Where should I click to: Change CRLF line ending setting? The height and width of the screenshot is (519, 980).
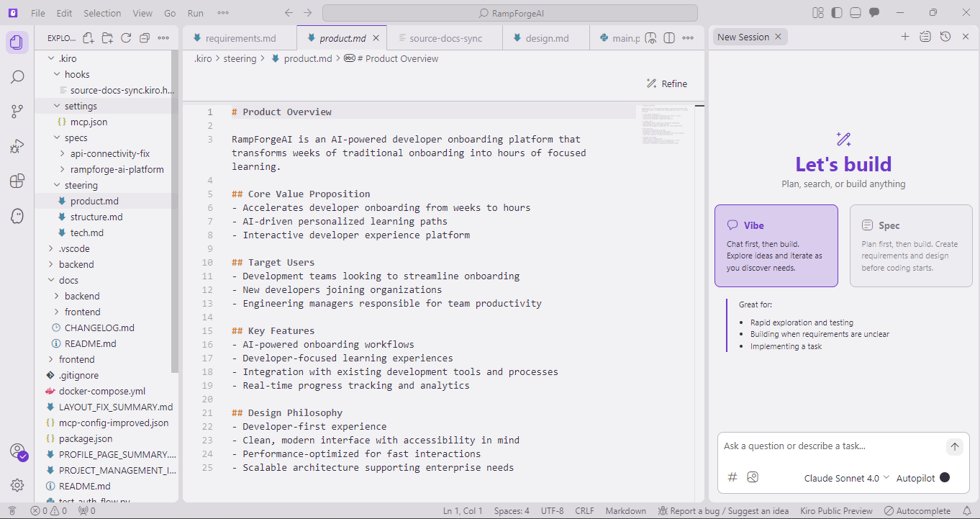pyautogui.click(x=584, y=511)
